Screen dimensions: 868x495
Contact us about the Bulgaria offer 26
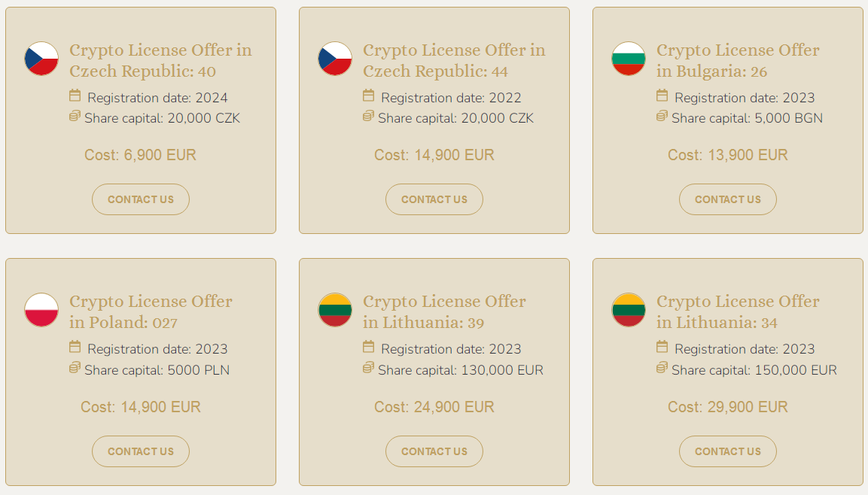(728, 199)
